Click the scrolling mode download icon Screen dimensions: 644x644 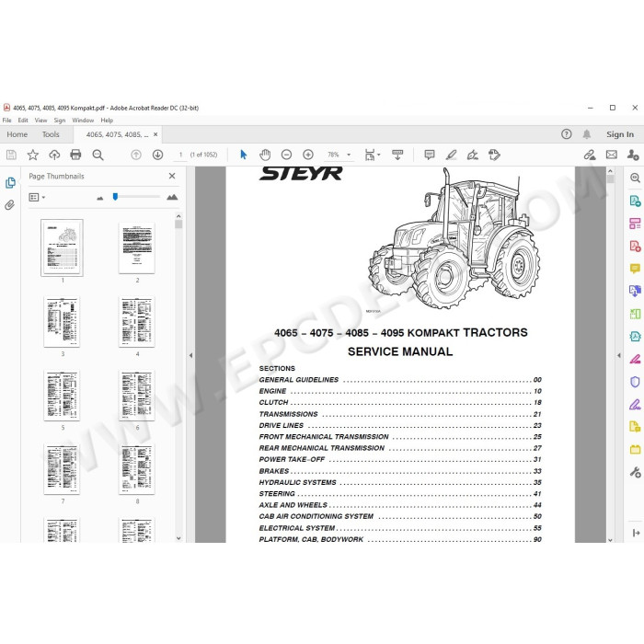tap(397, 155)
